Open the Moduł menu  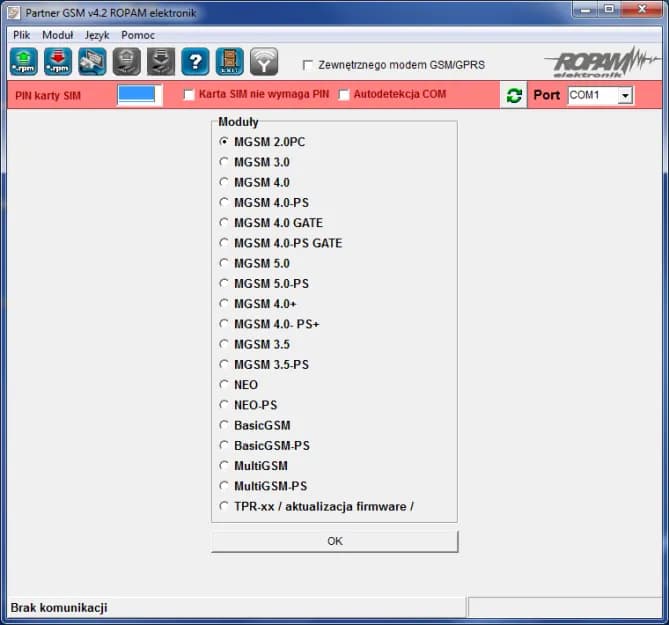coord(57,35)
